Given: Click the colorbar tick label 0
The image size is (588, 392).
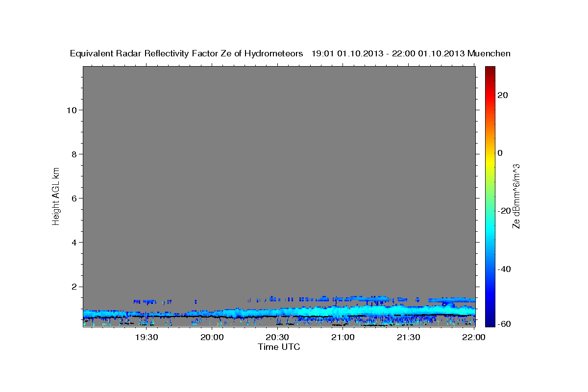Looking at the screenshot, I should [500, 153].
